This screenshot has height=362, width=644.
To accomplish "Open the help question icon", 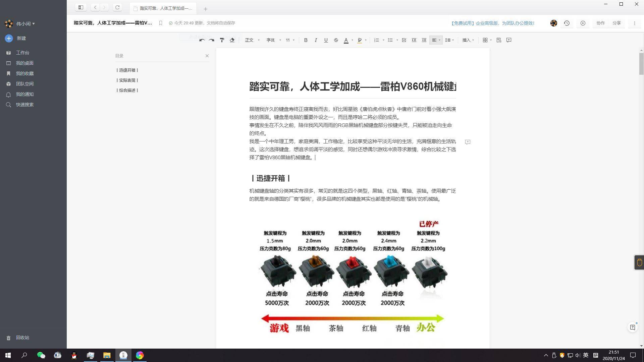I will click(633, 327).
